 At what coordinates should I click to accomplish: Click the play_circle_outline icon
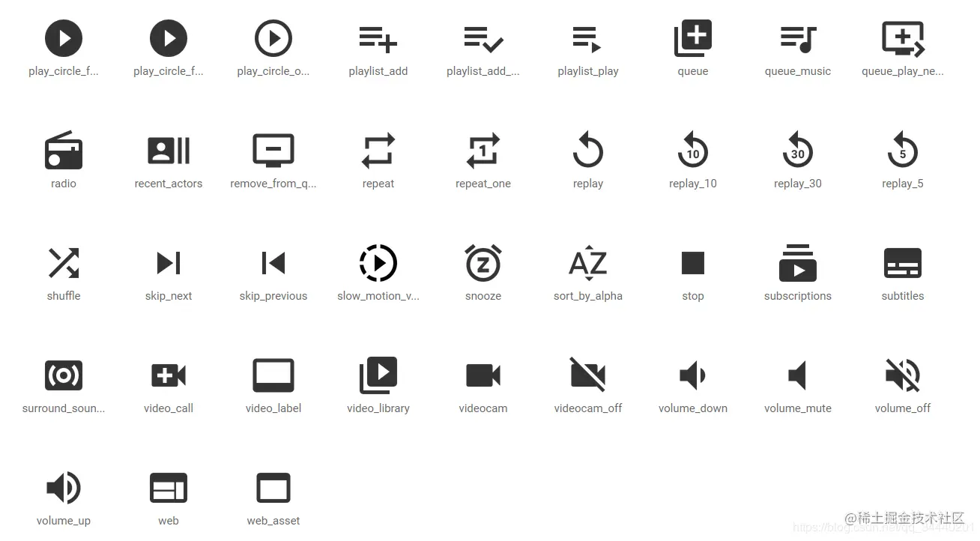[x=273, y=38]
